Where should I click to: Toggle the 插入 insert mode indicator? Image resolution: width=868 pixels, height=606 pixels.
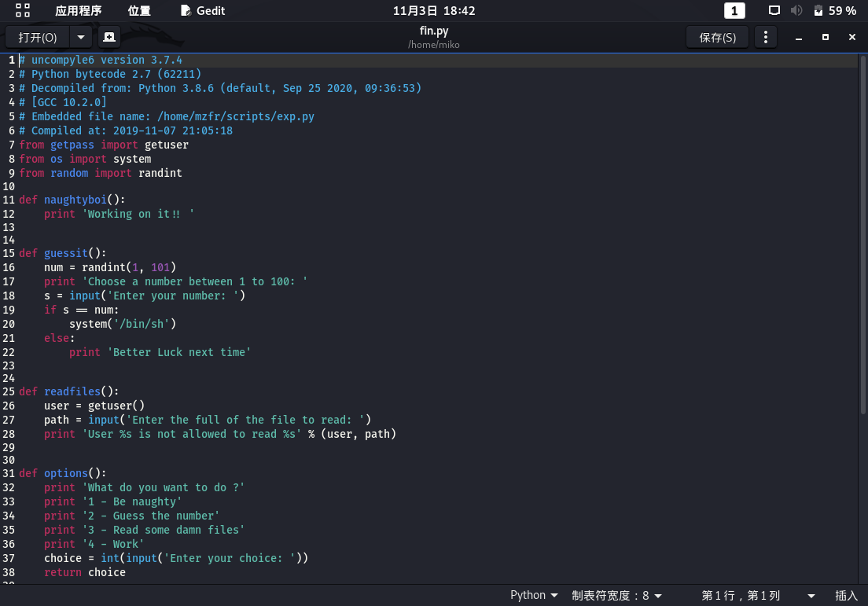click(x=846, y=595)
